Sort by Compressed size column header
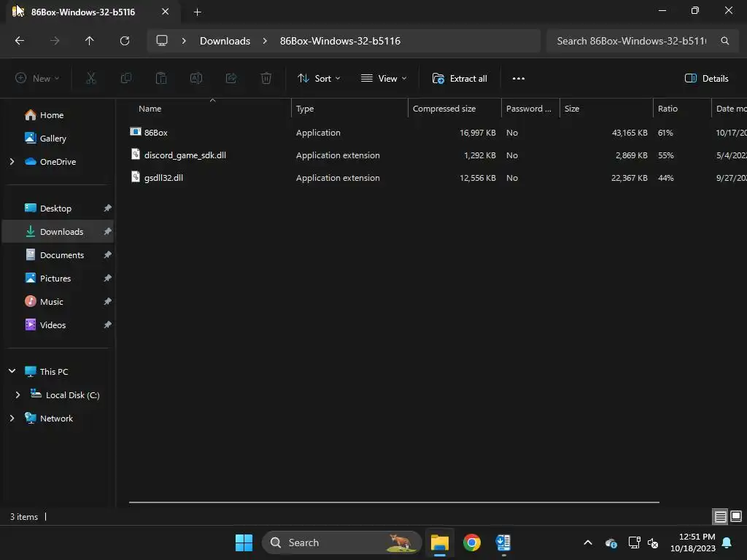 coord(455,109)
